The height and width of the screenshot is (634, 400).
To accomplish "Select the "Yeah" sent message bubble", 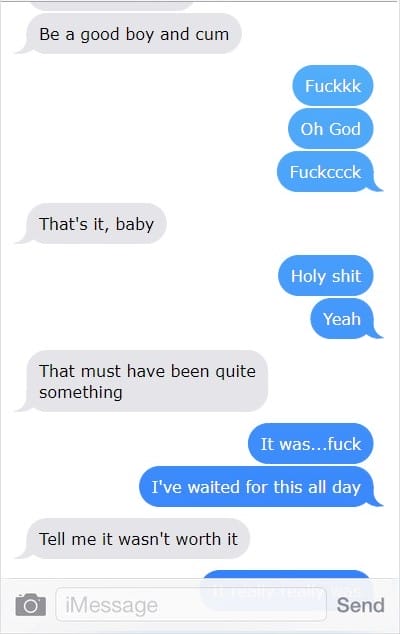I will point(346,319).
